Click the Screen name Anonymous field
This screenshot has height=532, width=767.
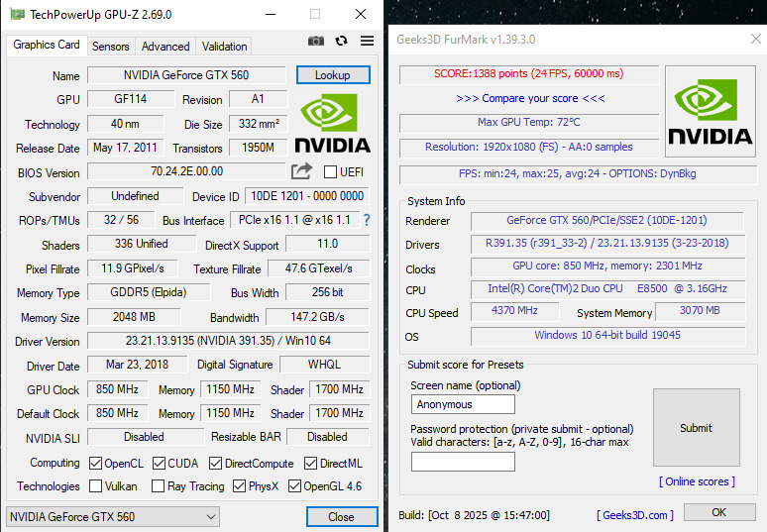pyautogui.click(x=463, y=404)
